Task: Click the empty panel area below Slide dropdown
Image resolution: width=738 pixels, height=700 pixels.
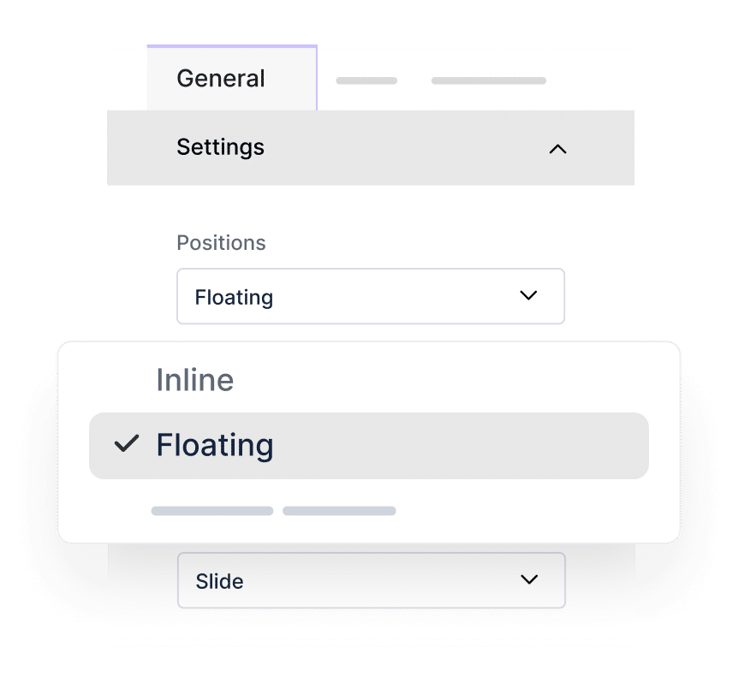Action: (370, 655)
